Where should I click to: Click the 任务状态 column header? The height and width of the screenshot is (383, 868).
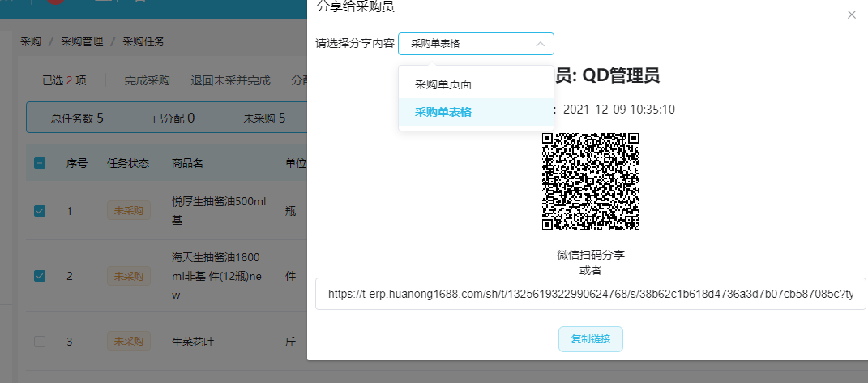pos(128,163)
